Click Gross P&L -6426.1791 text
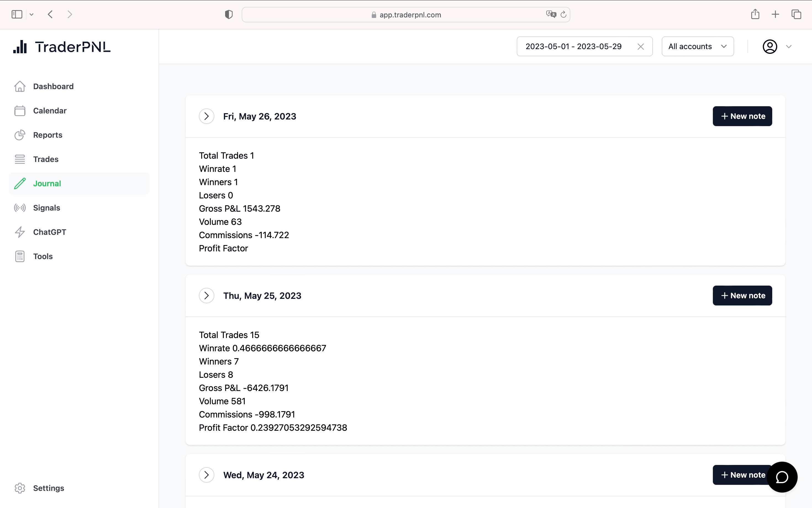 [x=244, y=388]
